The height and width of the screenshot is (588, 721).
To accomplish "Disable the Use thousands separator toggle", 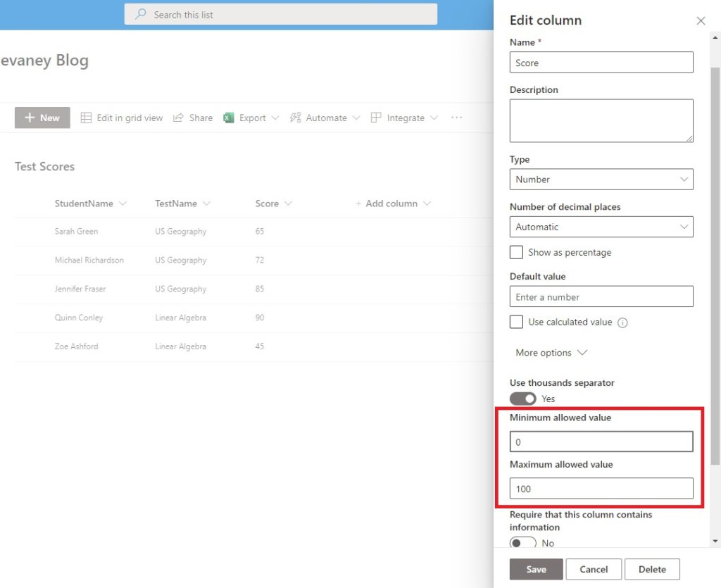I will (x=523, y=399).
